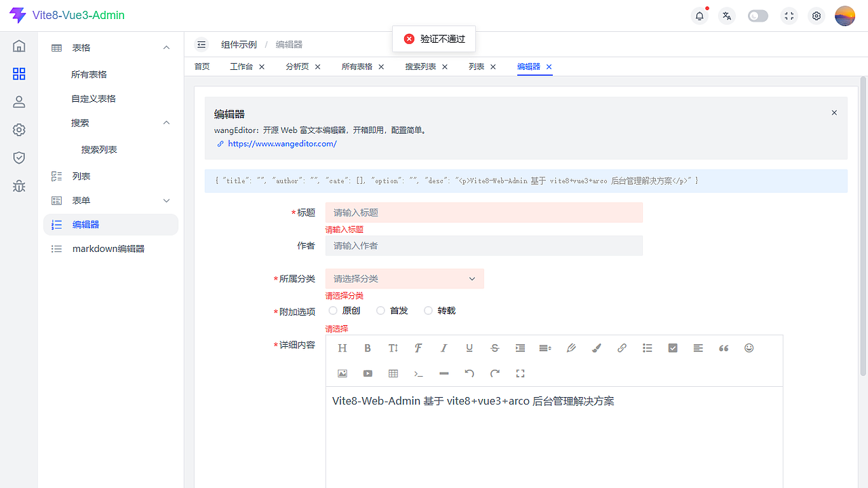Viewport: 868px width, 488px height.
Task: Toggle strikethrough formatting
Action: point(495,348)
